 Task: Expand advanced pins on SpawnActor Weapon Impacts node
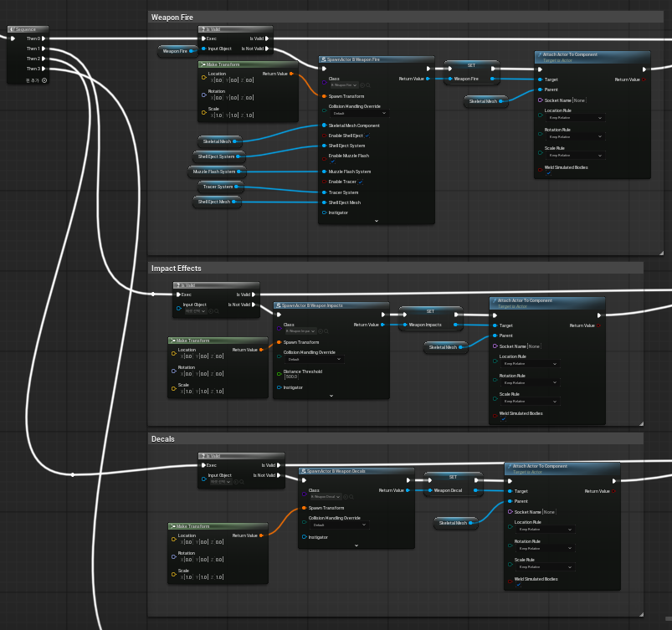coord(331,396)
